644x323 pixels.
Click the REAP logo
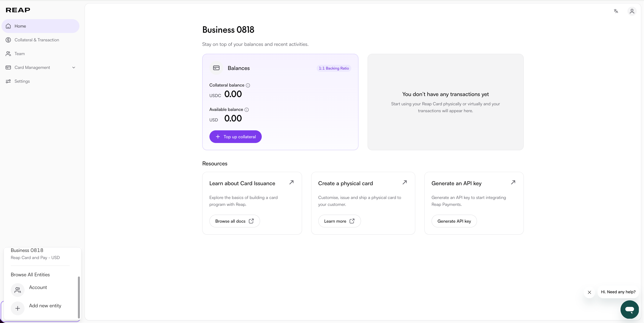tap(18, 10)
